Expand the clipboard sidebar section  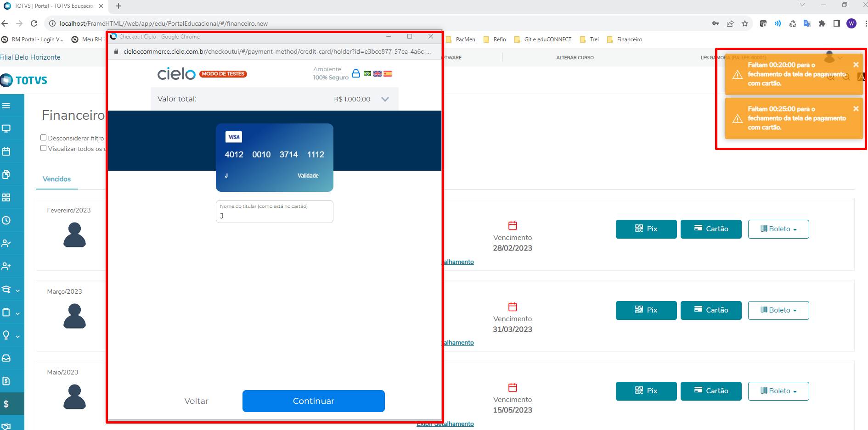(x=11, y=313)
